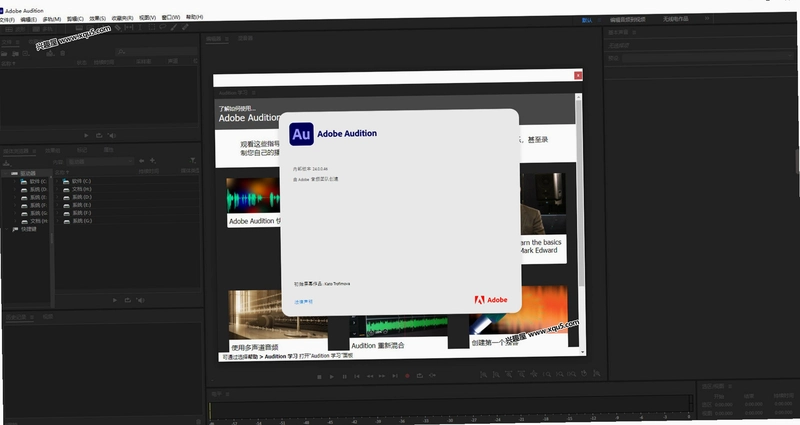This screenshot has height=425, width=800.
Task: Open the 预设 dropdown in Essential Sound panel
Action: (x=707, y=58)
